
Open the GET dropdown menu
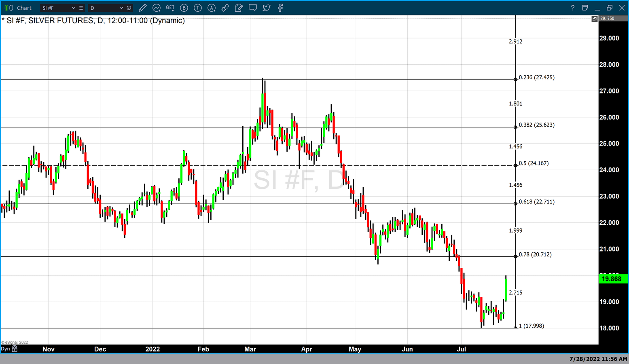pos(170,8)
